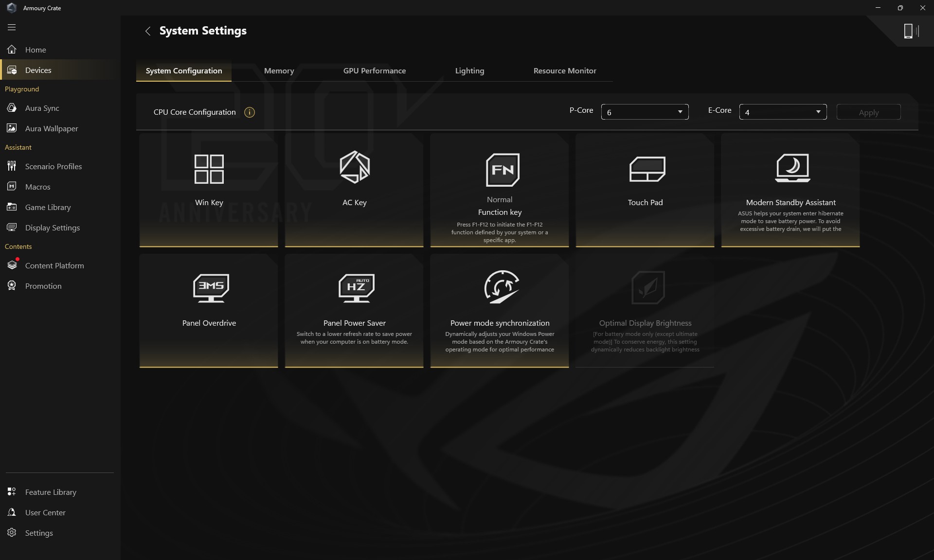The width and height of the screenshot is (934, 560).
Task: Open the Lighting tab
Action: coord(470,71)
